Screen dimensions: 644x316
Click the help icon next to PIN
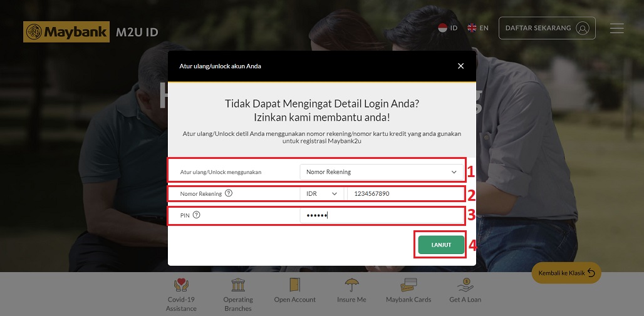(x=196, y=214)
